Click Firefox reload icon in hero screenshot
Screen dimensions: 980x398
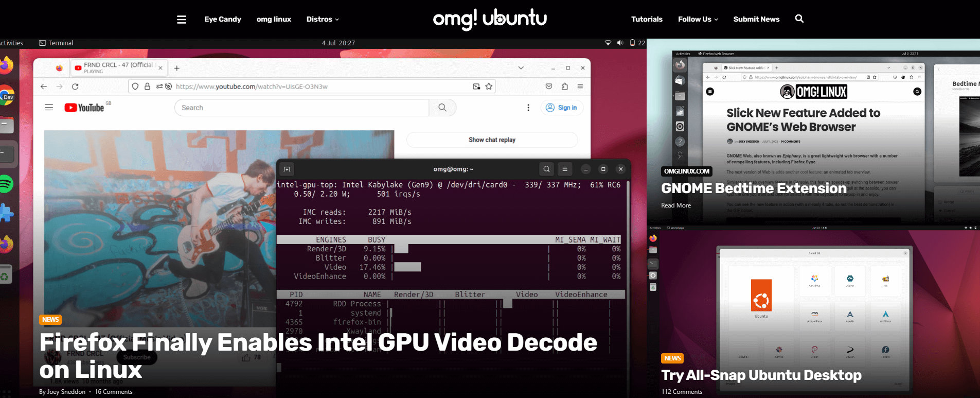(x=75, y=86)
